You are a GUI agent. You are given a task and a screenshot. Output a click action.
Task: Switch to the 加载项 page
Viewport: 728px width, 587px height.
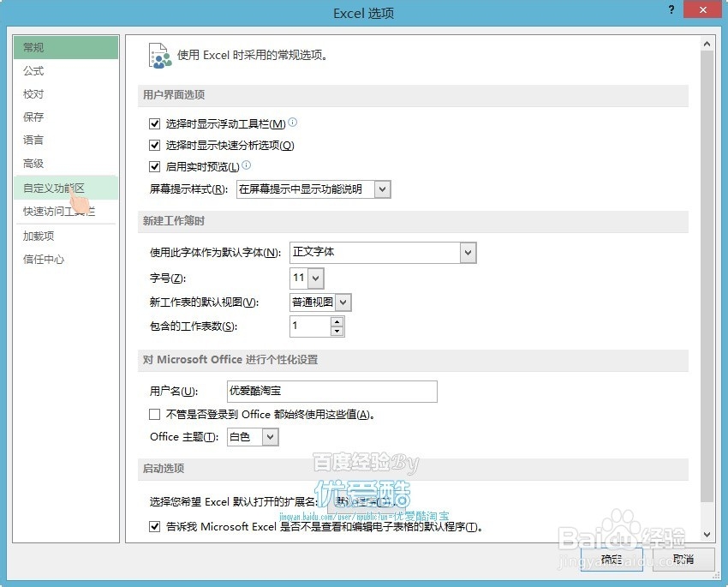coord(66,236)
